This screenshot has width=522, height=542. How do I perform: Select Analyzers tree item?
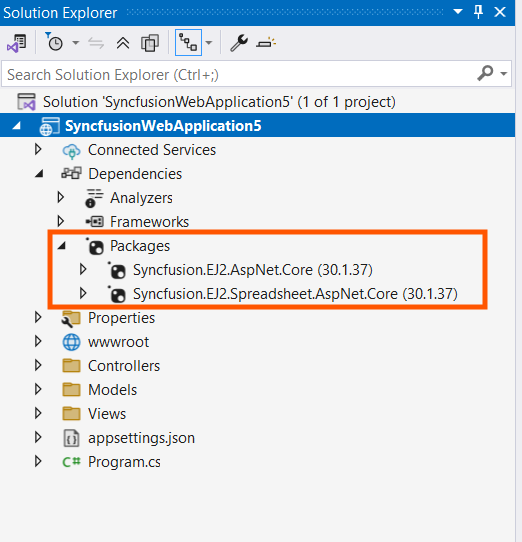141,198
